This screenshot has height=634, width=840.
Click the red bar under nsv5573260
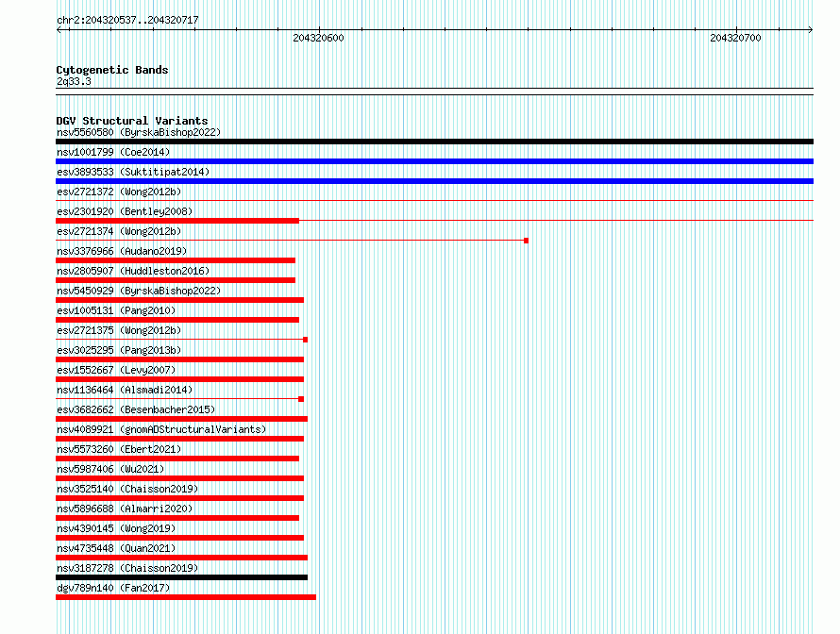click(177, 459)
